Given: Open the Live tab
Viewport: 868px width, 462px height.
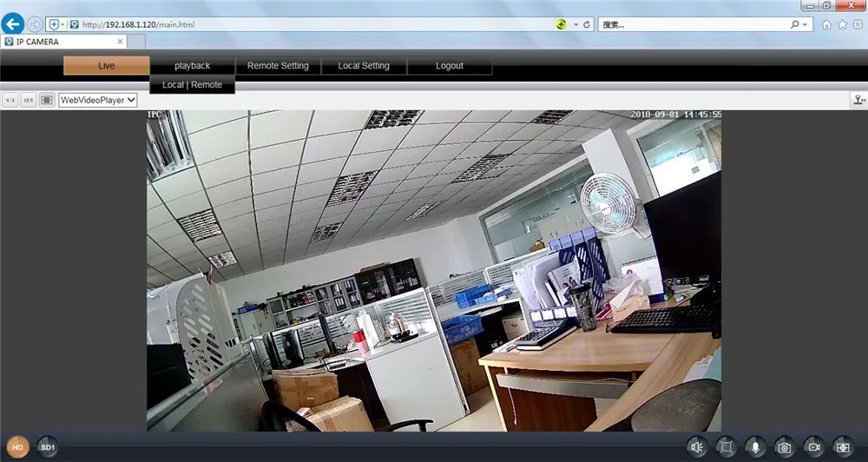Looking at the screenshot, I should [x=106, y=65].
